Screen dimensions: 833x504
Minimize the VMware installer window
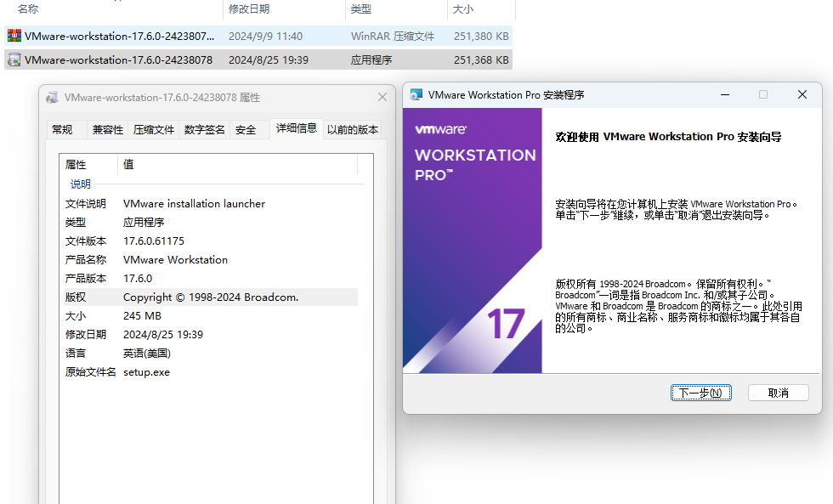coord(724,95)
